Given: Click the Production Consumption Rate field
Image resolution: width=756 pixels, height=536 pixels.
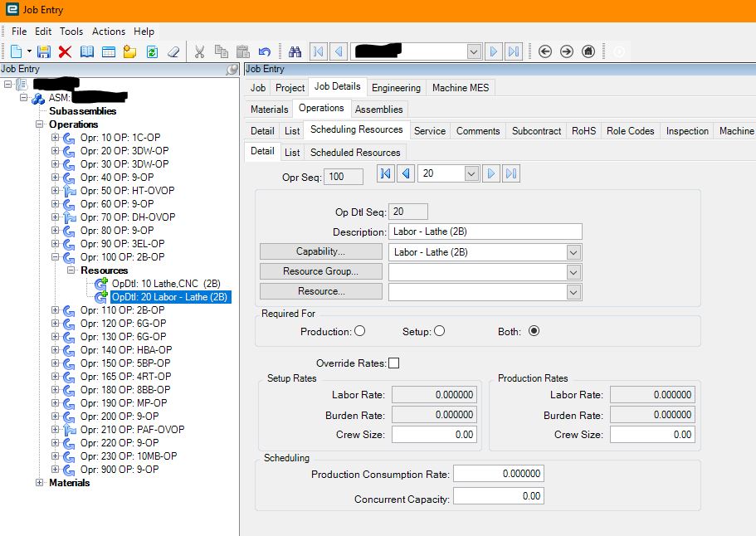Looking at the screenshot, I should pyautogui.click(x=499, y=474).
